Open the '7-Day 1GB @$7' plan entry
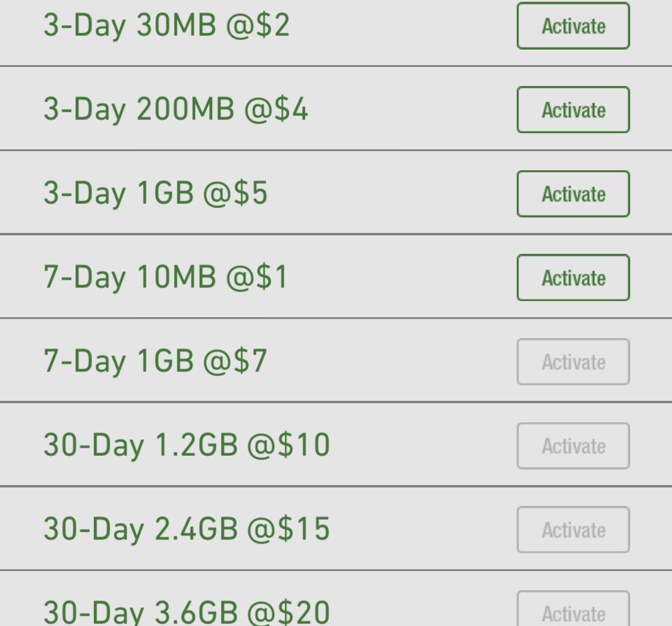 click(155, 362)
